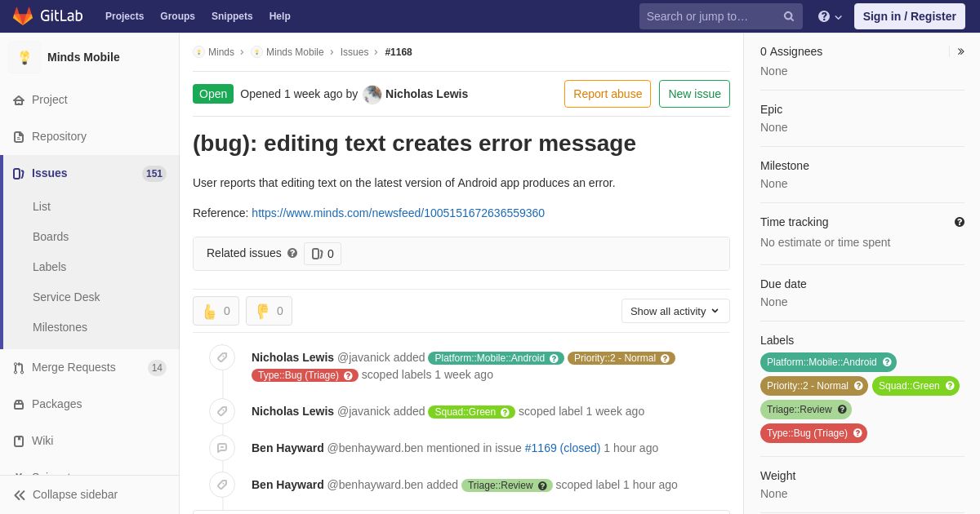Click the Issues breadcrumb link
Viewport: 980px width, 514px height.
point(354,52)
